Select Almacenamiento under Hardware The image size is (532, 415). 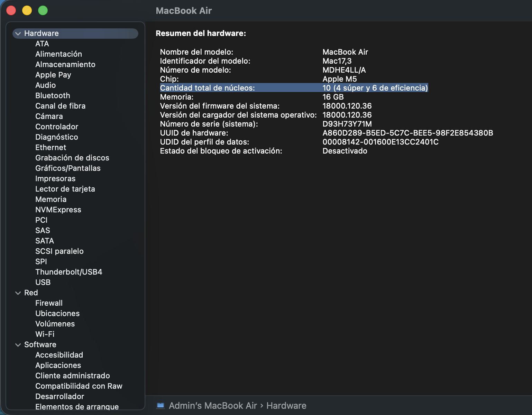65,64
